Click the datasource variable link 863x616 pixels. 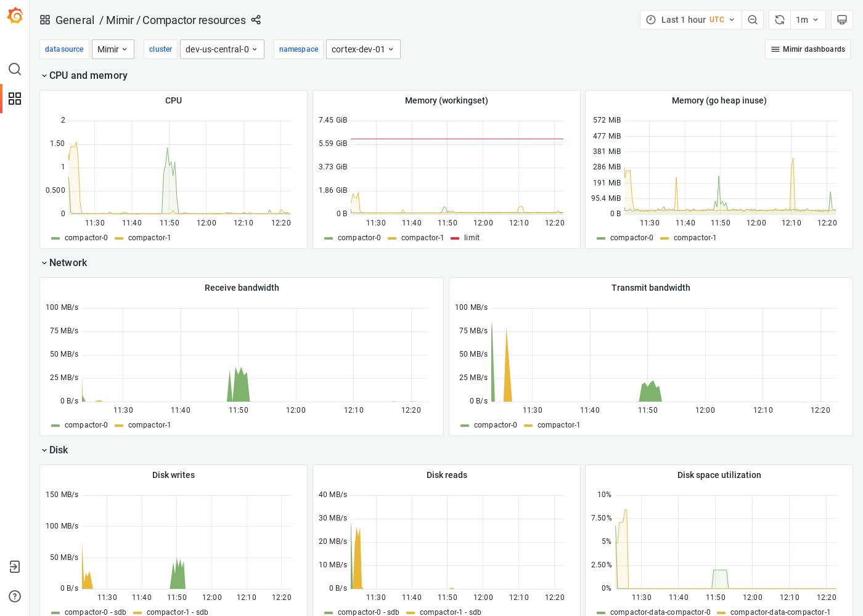tap(64, 49)
